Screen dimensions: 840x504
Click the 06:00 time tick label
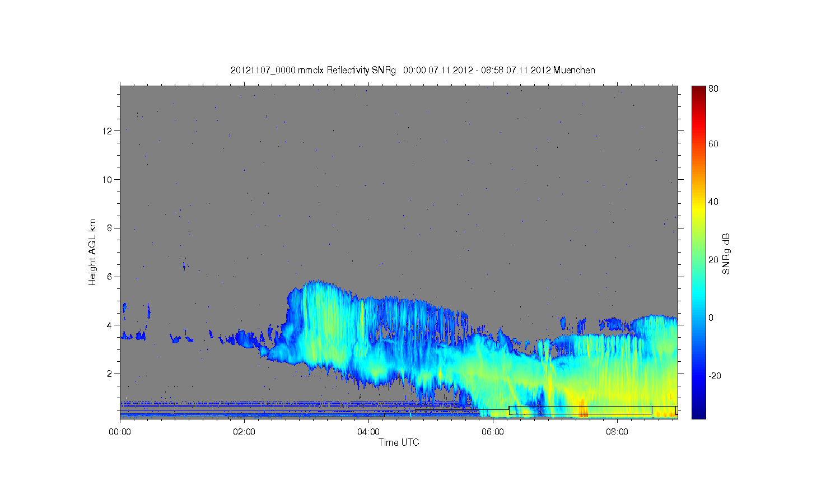[493, 432]
